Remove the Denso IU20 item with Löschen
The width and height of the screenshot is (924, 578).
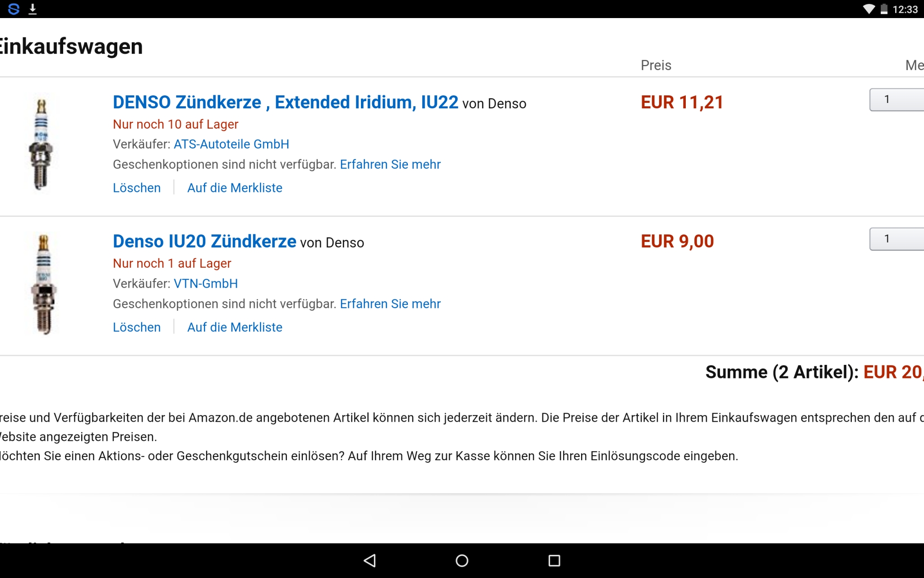click(x=137, y=327)
